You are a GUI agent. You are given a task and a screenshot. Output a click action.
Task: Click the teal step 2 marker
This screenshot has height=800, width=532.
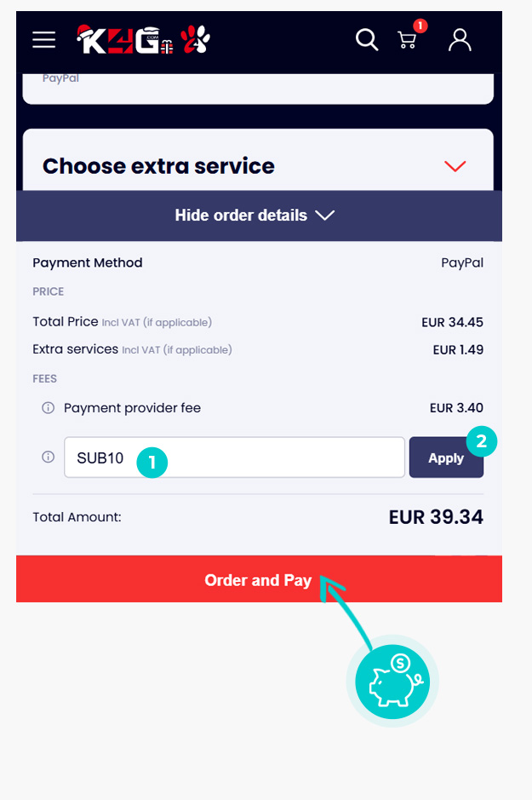click(x=481, y=440)
